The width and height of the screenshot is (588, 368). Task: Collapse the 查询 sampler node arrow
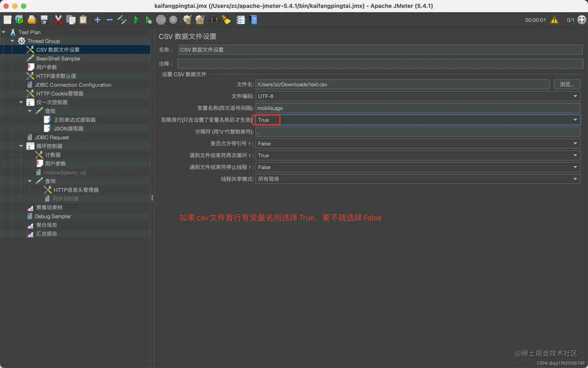pos(30,181)
